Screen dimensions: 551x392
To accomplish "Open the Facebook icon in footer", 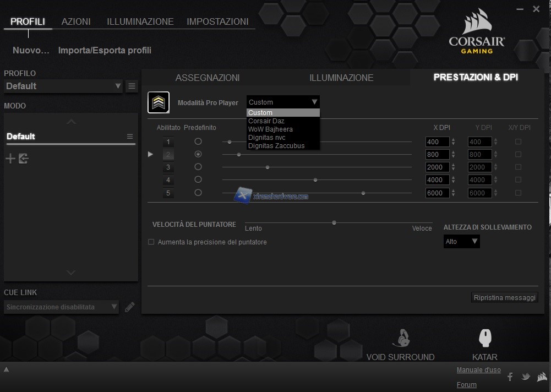I will click(510, 377).
